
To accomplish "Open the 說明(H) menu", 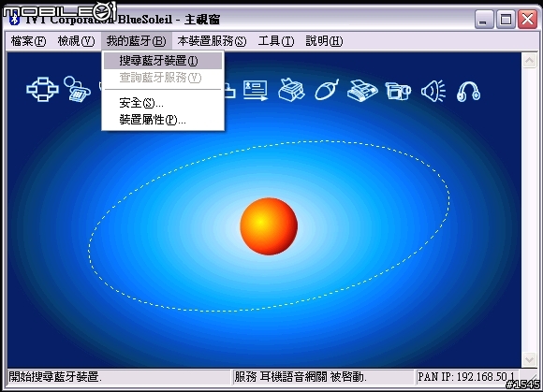I will tap(324, 41).
